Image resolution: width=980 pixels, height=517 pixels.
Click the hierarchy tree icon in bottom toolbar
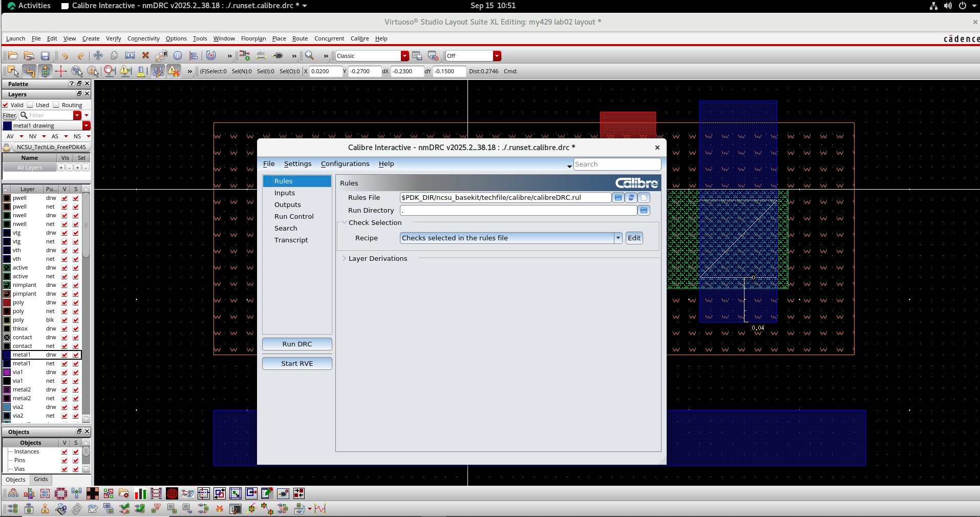(x=13, y=493)
